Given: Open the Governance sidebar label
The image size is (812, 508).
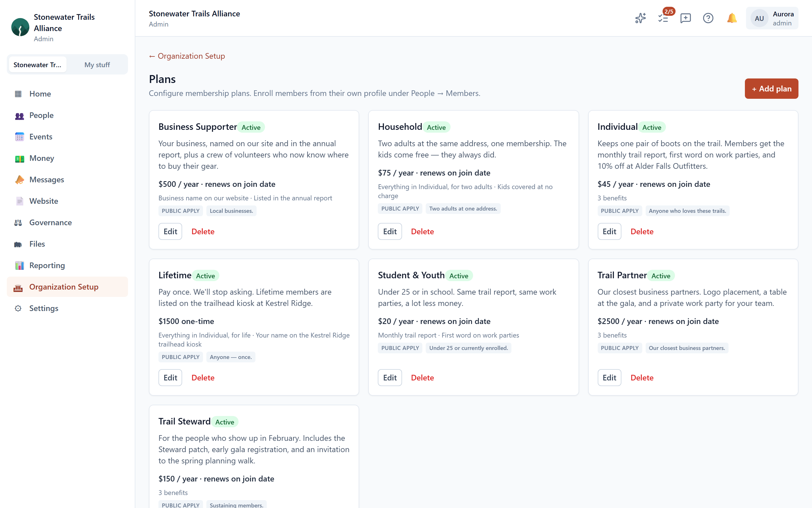Looking at the screenshot, I should (x=50, y=222).
